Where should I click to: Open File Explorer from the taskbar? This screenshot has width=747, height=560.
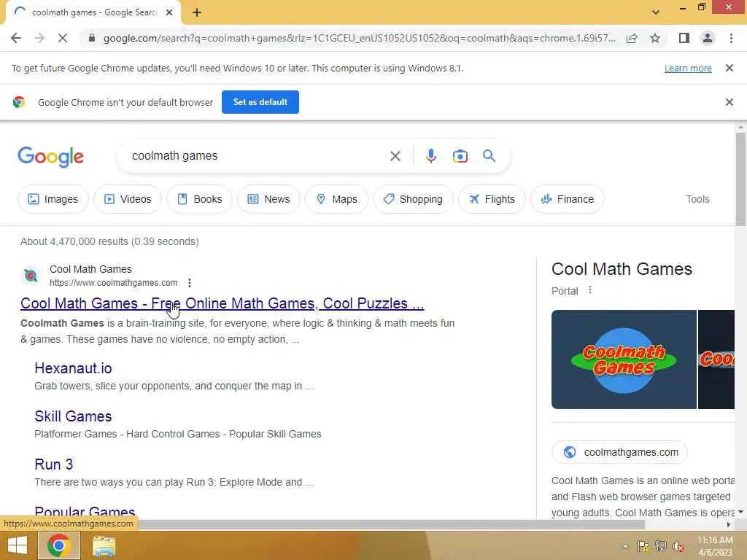click(104, 546)
